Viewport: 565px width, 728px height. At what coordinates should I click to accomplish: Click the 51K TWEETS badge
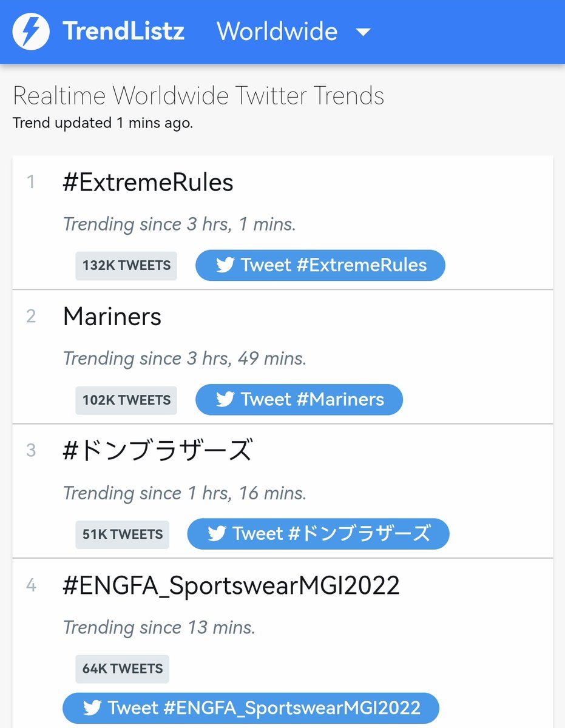pyautogui.click(x=123, y=534)
